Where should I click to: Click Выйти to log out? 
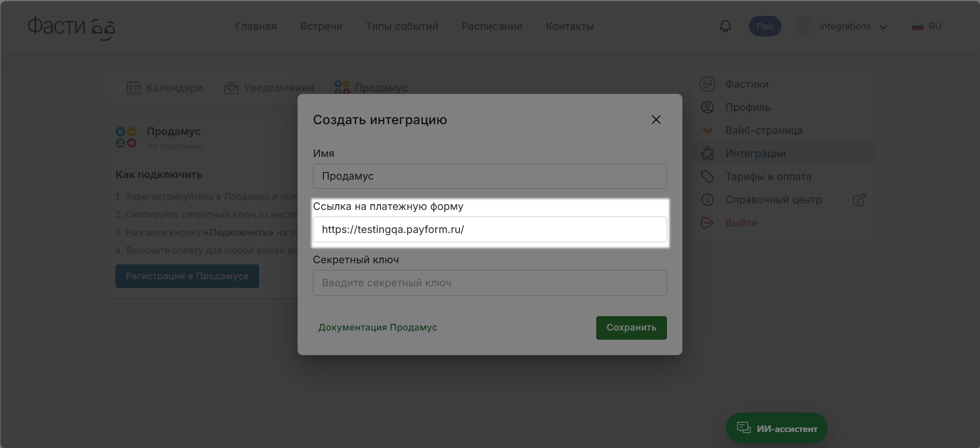click(x=741, y=223)
